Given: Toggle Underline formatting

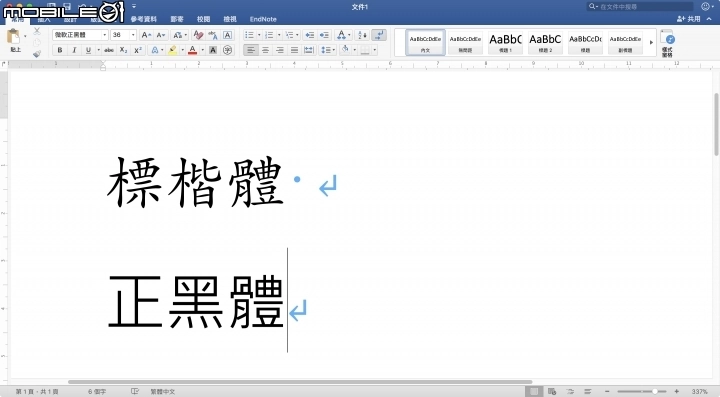Looking at the screenshot, I should tap(88, 50).
